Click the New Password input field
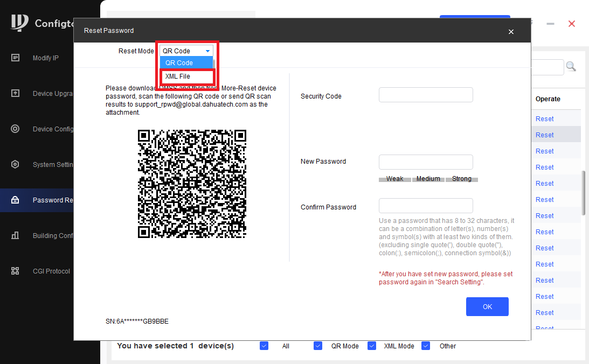 pos(426,162)
